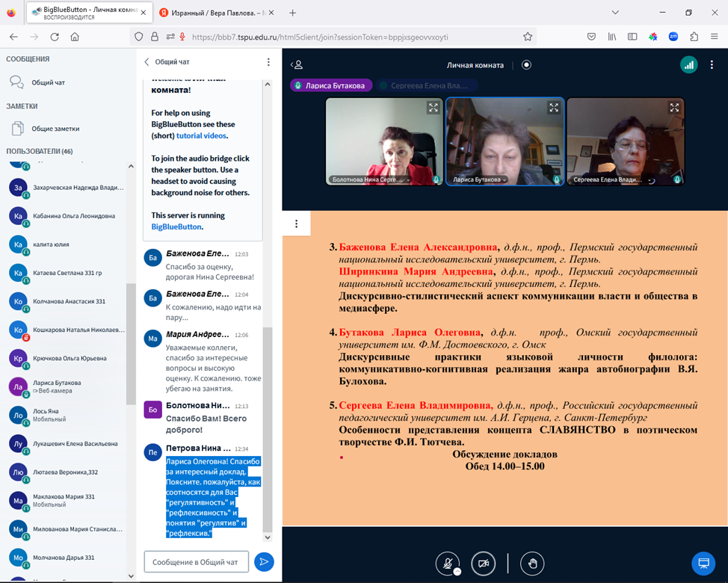Open presentation options three-dot menu

[x=296, y=223]
